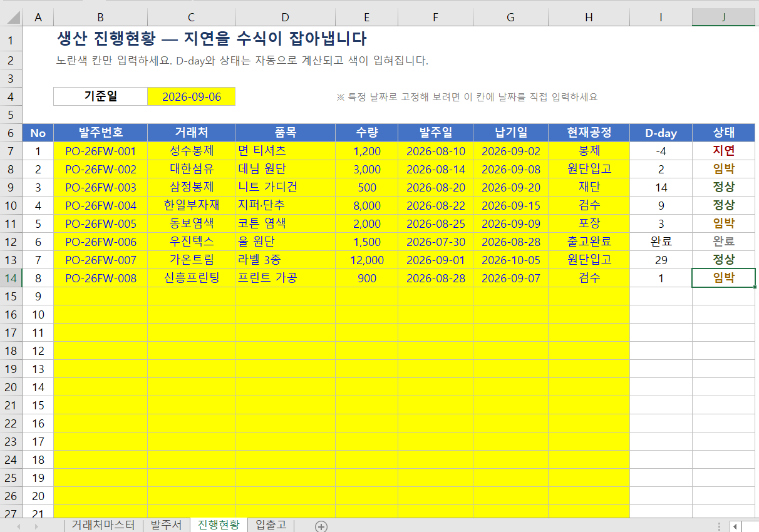Select column A header
The height and width of the screenshot is (532, 759).
(38, 18)
